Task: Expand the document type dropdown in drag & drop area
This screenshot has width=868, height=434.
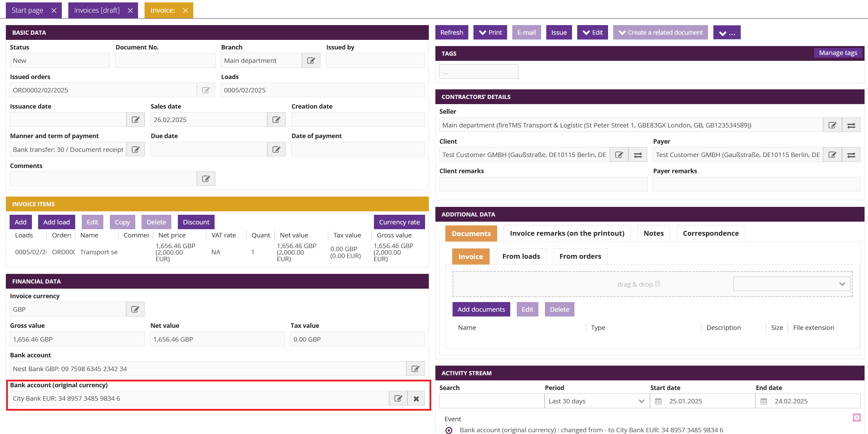Action: pyautogui.click(x=791, y=284)
